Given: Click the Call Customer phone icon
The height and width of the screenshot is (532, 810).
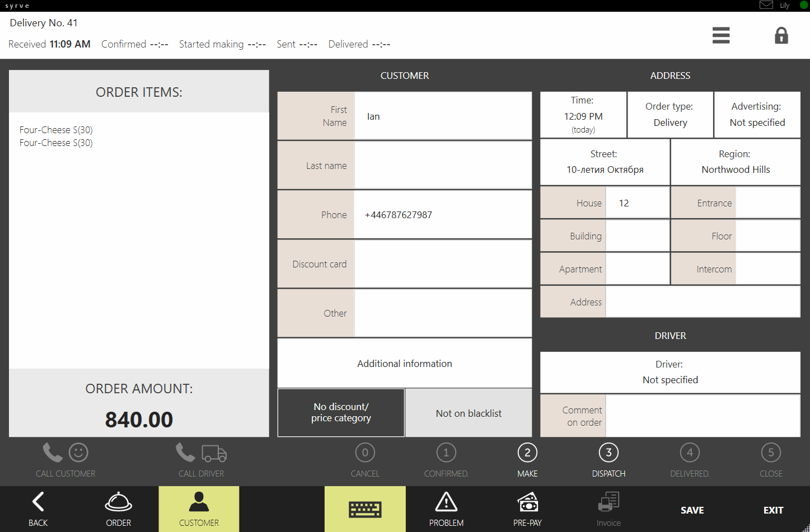Looking at the screenshot, I should (53, 453).
